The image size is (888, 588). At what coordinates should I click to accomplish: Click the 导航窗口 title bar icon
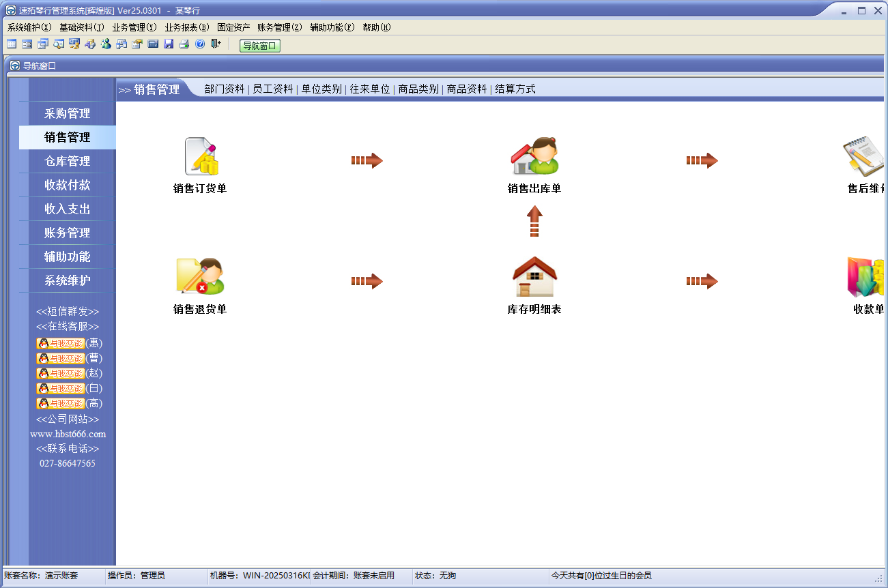click(x=14, y=66)
